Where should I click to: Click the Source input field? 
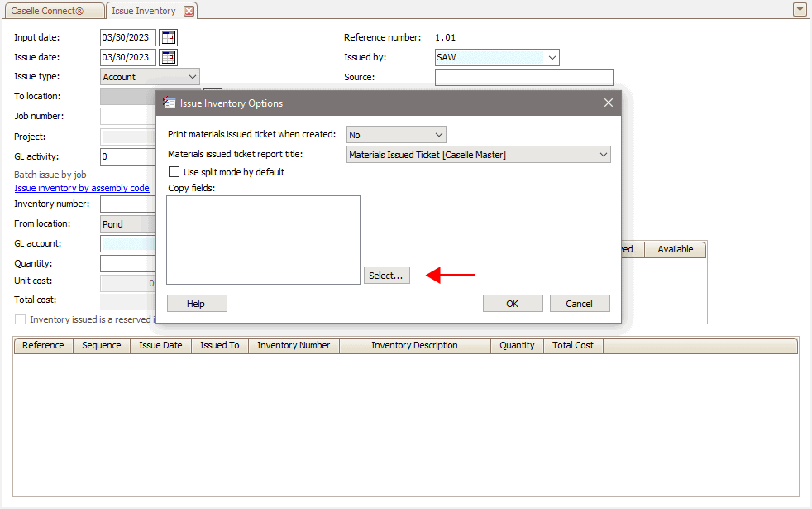pyautogui.click(x=524, y=77)
